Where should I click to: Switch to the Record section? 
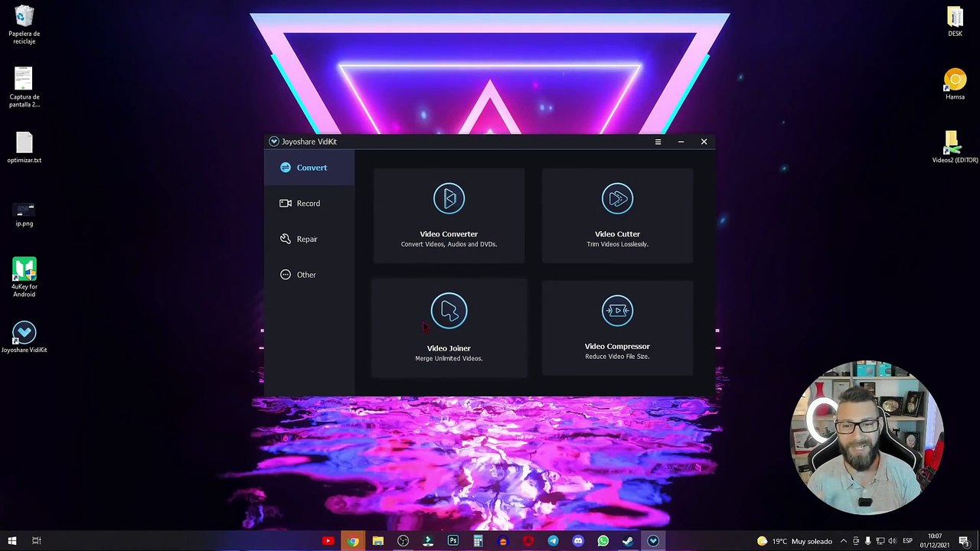tap(309, 204)
